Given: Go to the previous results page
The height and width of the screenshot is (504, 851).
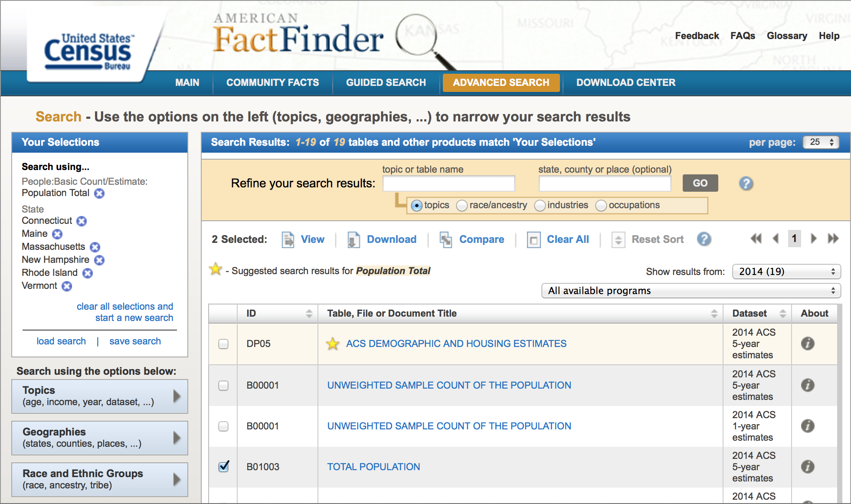Looking at the screenshot, I should (x=776, y=239).
